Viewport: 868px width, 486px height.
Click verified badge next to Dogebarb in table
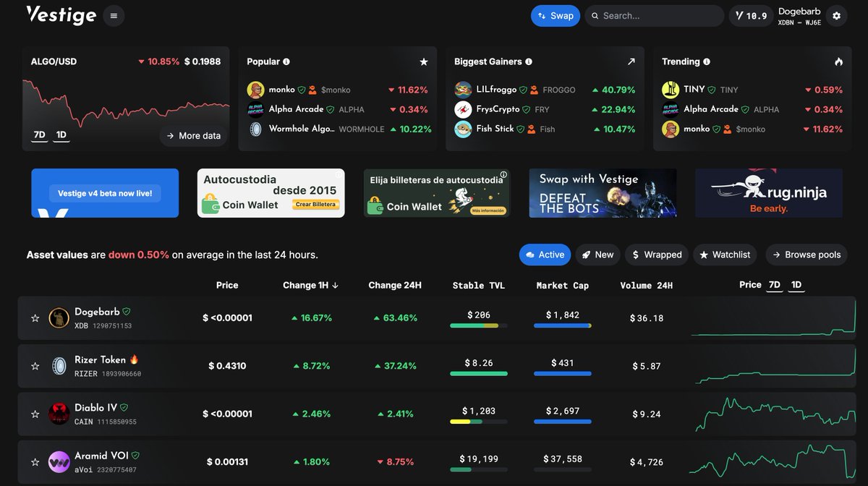pyautogui.click(x=127, y=312)
